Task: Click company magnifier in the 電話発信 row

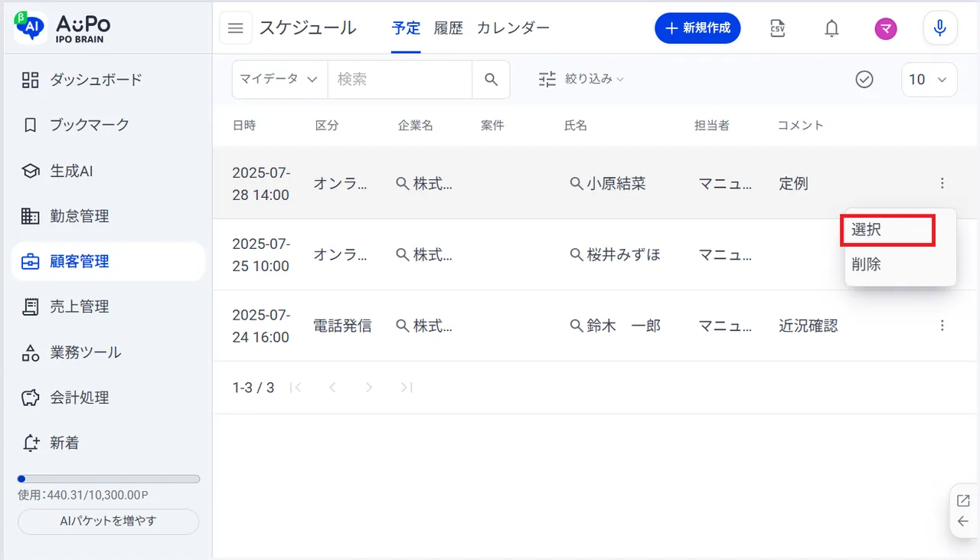Action: coord(402,326)
